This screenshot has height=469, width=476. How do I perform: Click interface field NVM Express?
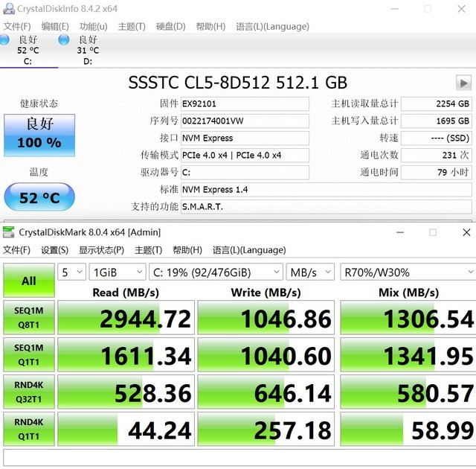coord(245,138)
